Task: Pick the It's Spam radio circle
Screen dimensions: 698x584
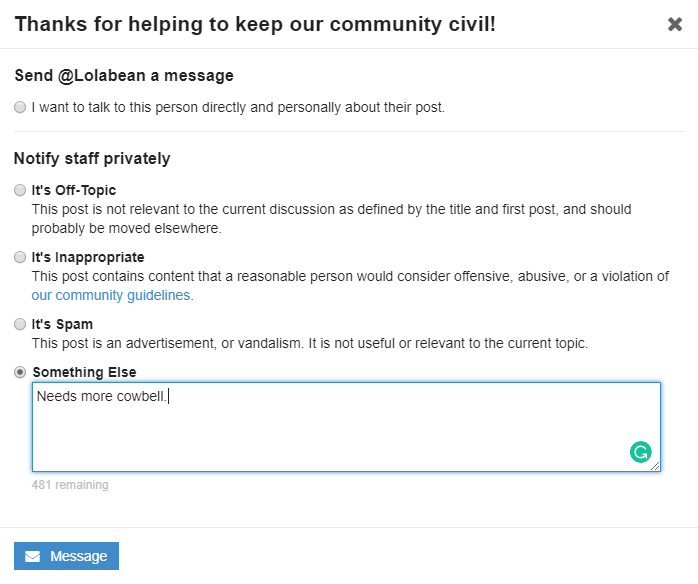Action: coord(20,324)
